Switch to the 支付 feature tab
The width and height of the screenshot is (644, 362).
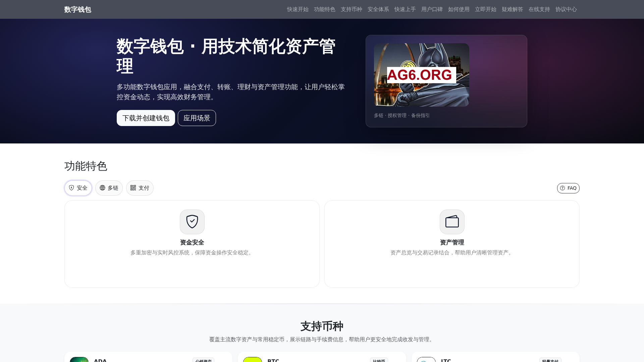[140, 188]
